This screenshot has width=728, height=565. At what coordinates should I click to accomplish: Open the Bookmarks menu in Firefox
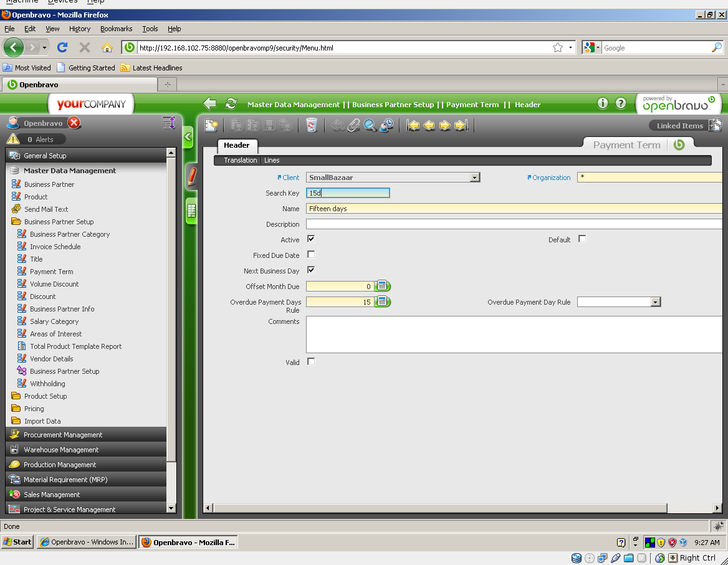click(x=116, y=29)
